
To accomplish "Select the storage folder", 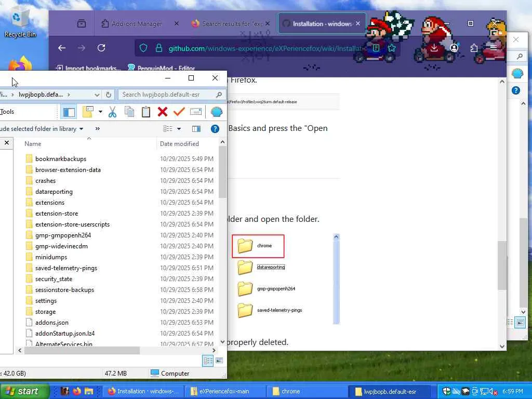I will 46,312.
